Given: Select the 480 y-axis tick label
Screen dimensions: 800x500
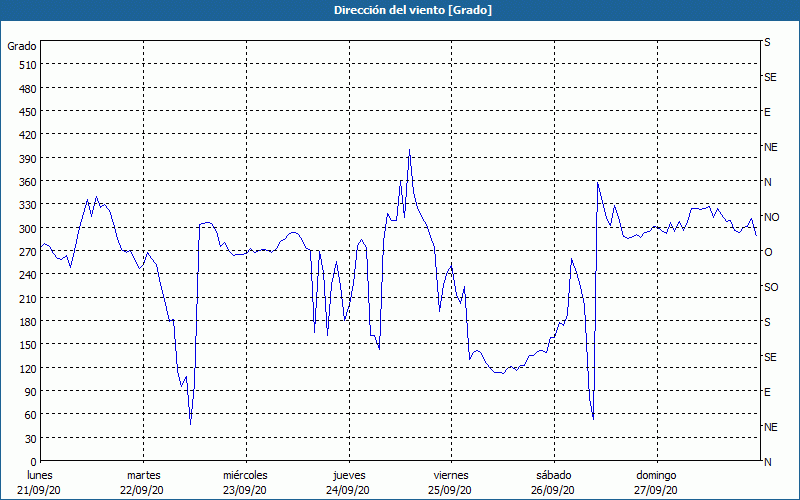Looking at the screenshot, I should (28, 89).
